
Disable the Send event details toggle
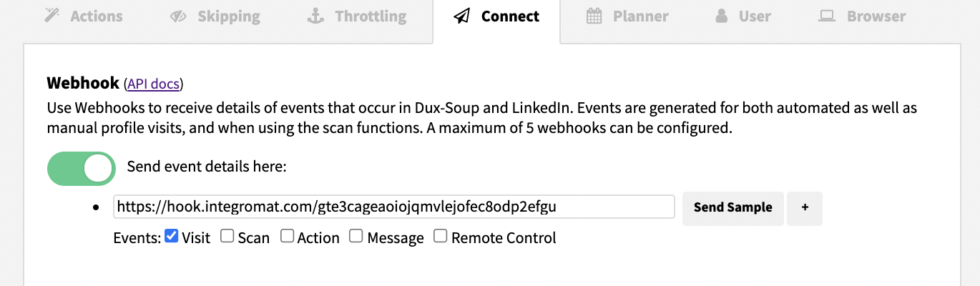81,169
